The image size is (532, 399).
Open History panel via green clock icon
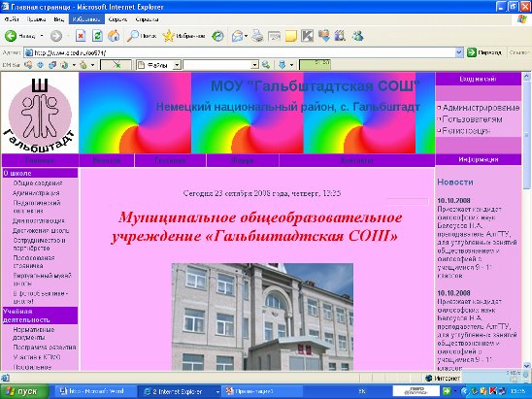point(217,36)
